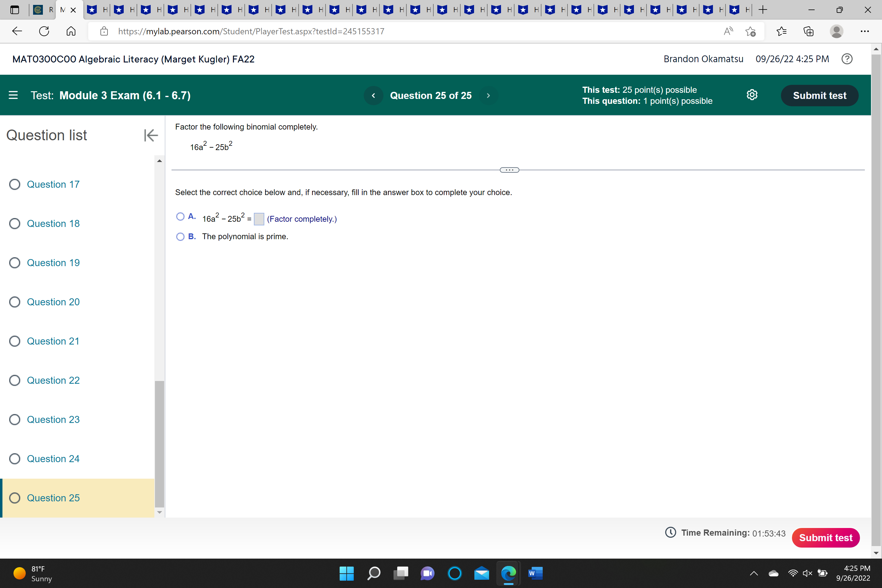The width and height of the screenshot is (882, 588).
Task: Click the answer box in choice A
Action: coord(259,219)
